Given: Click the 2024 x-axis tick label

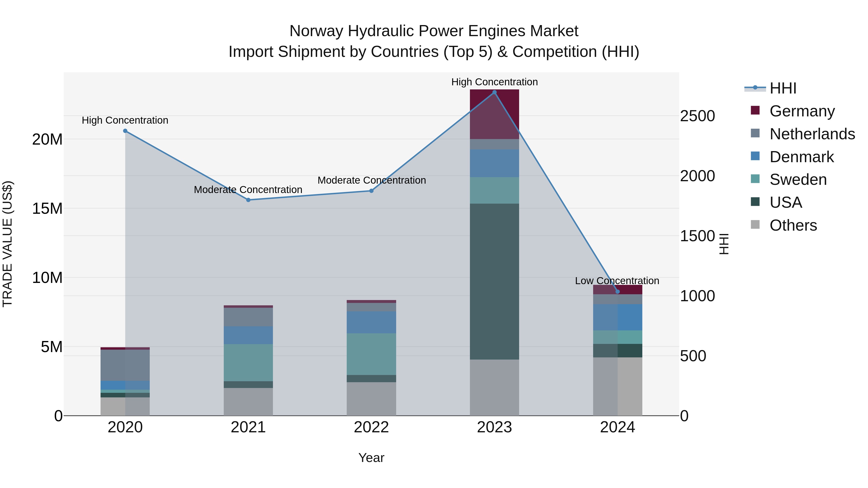Looking at the screenshot, I should 618,427.
